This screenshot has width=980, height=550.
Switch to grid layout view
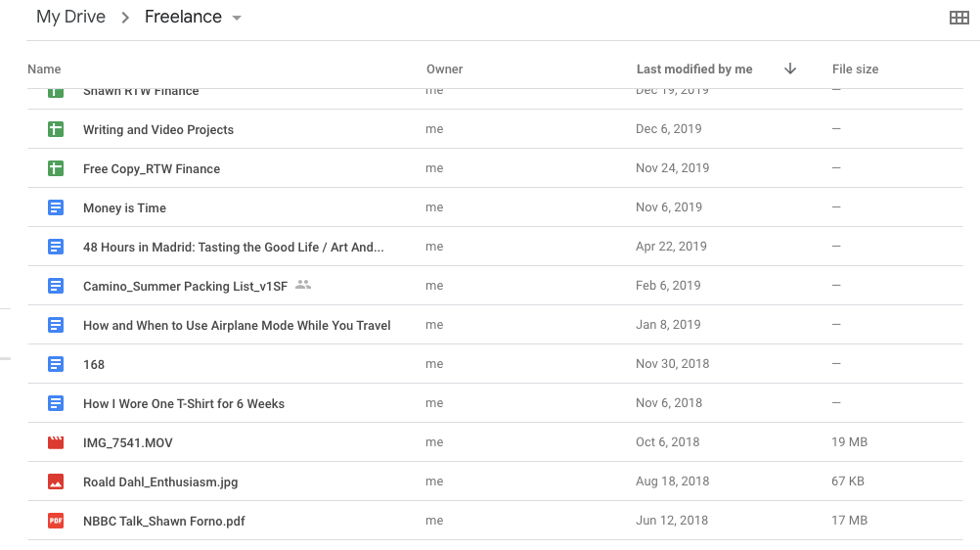[x=959, y=18]
